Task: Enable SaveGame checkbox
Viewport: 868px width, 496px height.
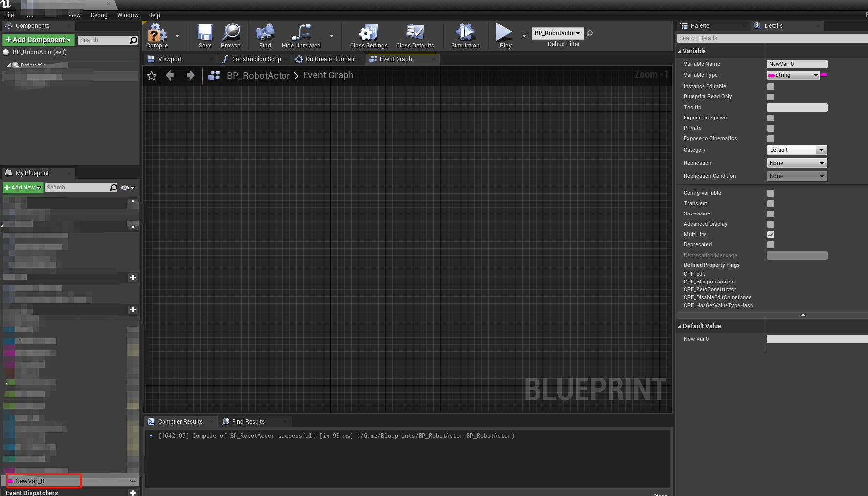Action: pos(771,214)
